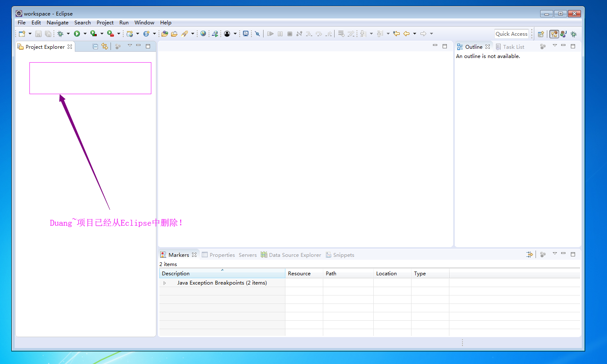Screen dimensions: 607x364
Task: Open the Forward history dropdown arrow
Action: pos(431,34)
